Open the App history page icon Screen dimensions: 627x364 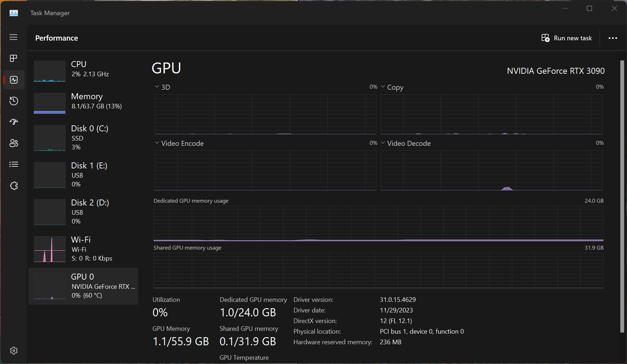[x=13, y=101]
